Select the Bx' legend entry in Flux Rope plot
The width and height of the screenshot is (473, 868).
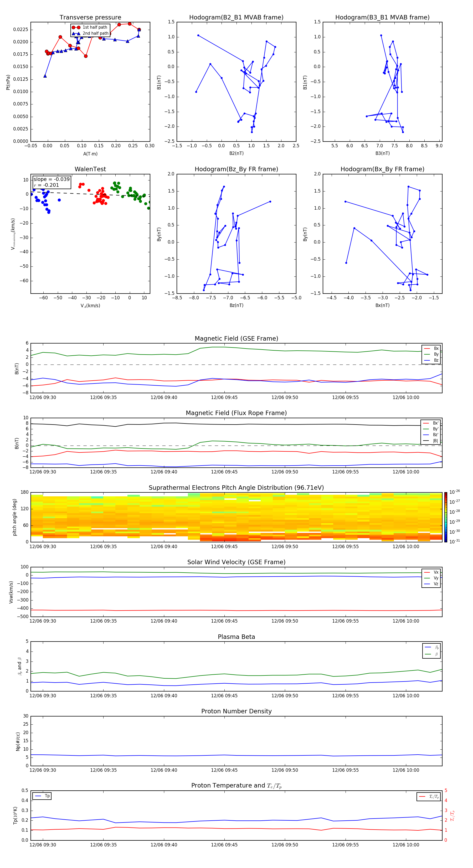431,423
